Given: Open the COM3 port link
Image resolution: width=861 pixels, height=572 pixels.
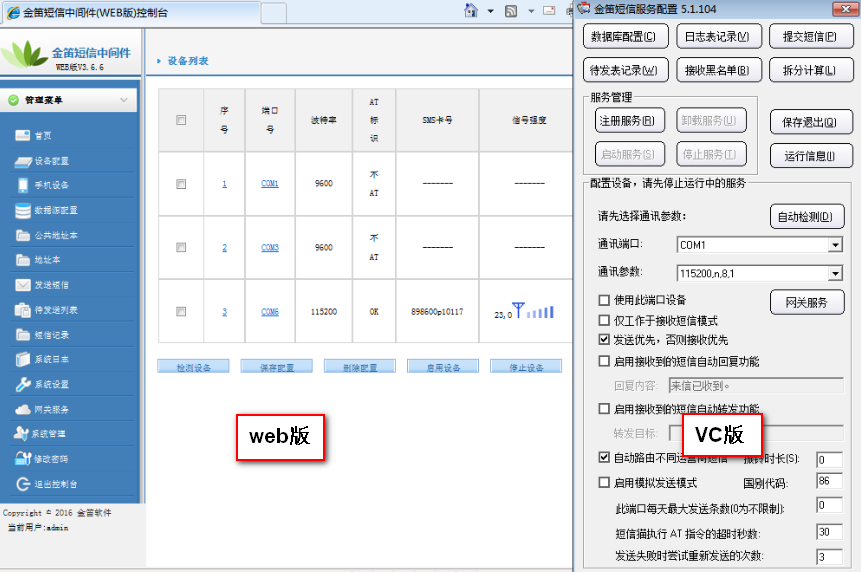Looking at the screenshot, I should (270, 248).
